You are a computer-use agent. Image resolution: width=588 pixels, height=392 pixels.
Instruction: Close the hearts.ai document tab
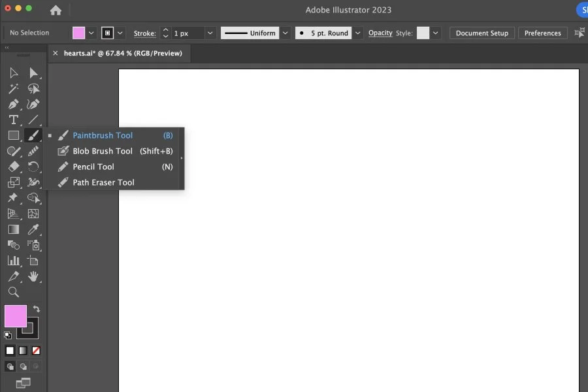click(55, 54)
